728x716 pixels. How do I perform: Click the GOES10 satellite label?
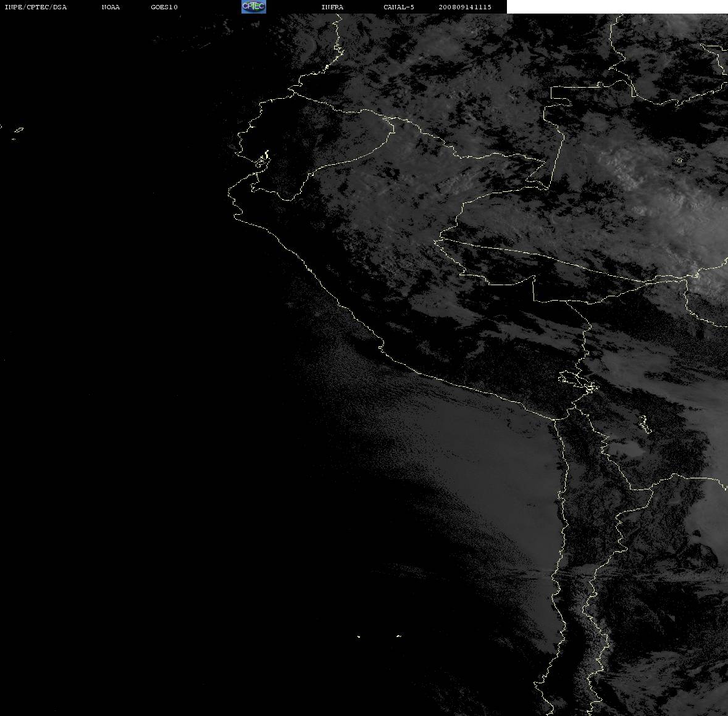point(164,7)
